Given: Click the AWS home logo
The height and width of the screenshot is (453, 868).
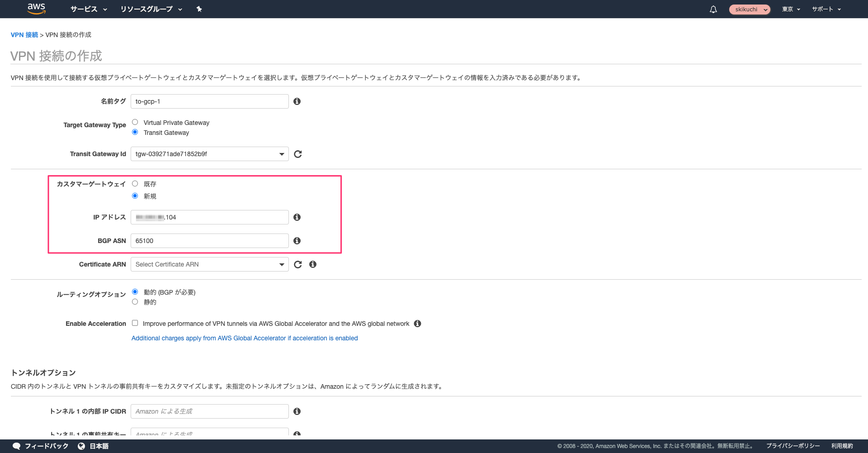Looking at the screenshot, I should click(36, 9).
